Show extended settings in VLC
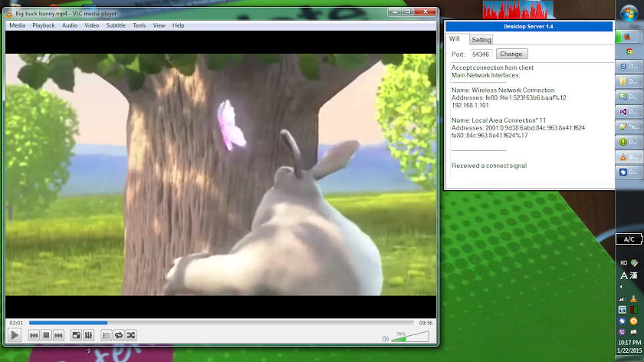Image resolution: width=644 pixels, height=362 pixels. pyautogui.click(x=89, y=335)
